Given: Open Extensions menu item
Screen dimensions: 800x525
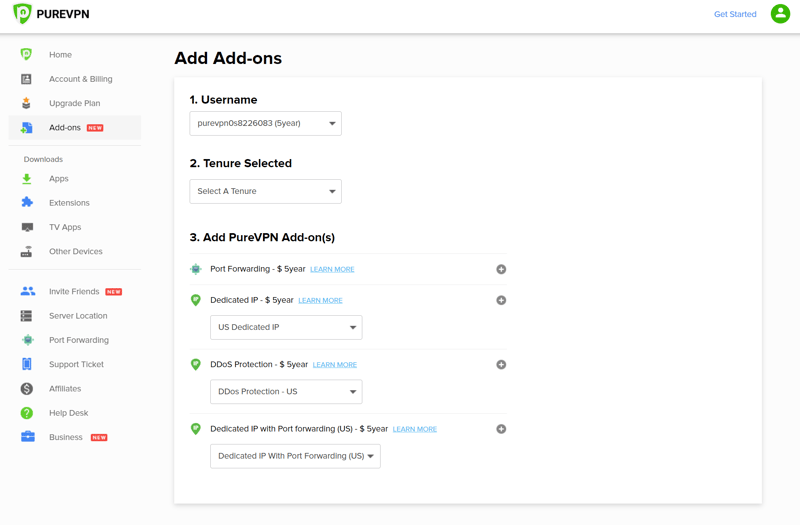Looking at the screenshot, I should pos(69,203).
